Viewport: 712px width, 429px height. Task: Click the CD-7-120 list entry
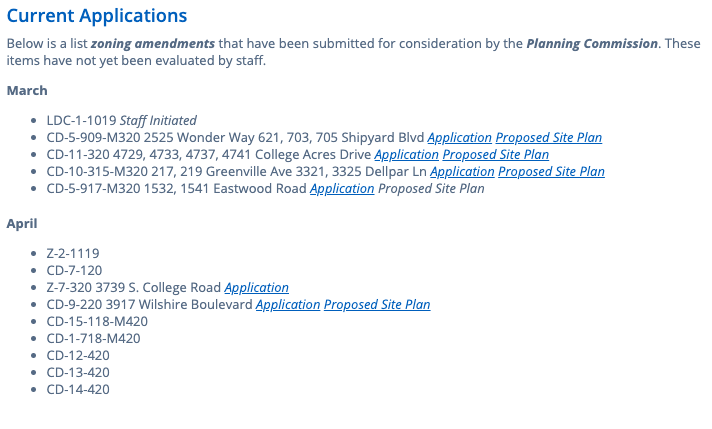click(74, 271)
